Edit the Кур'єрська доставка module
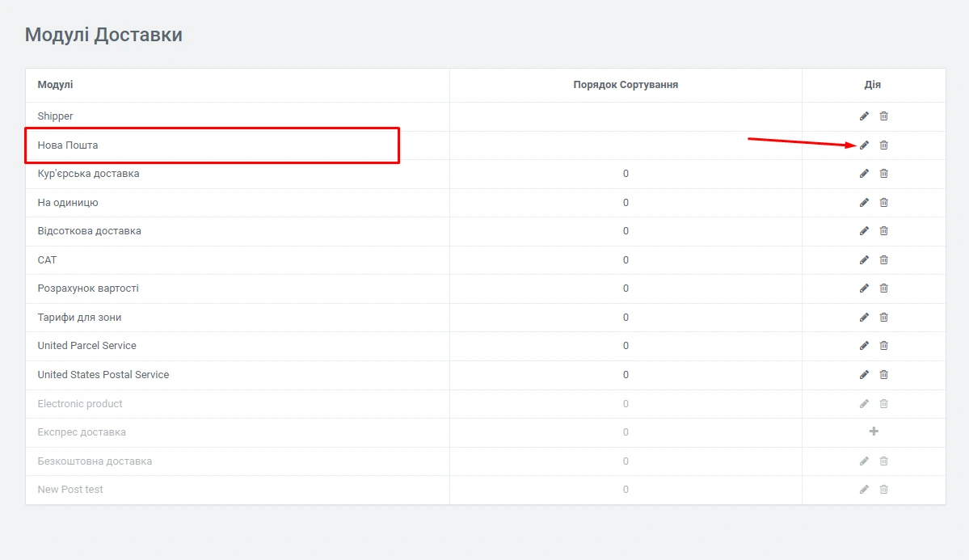 click(x=864, y=174)
